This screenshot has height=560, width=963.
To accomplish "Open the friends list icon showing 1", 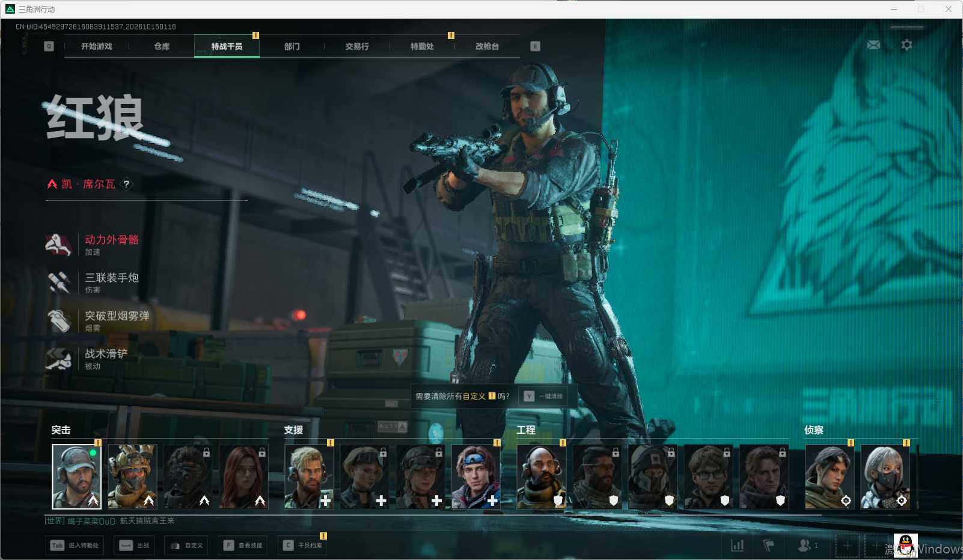I will click(x=807, y=545).
